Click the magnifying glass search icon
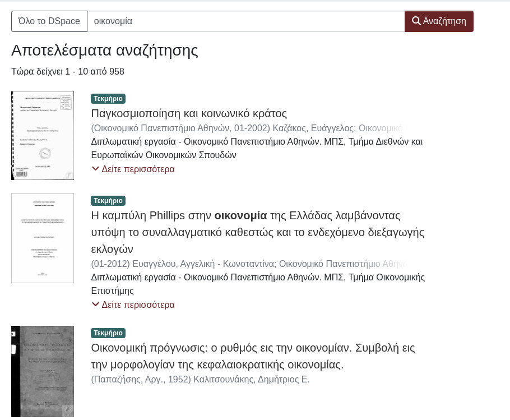 (416, 21)
